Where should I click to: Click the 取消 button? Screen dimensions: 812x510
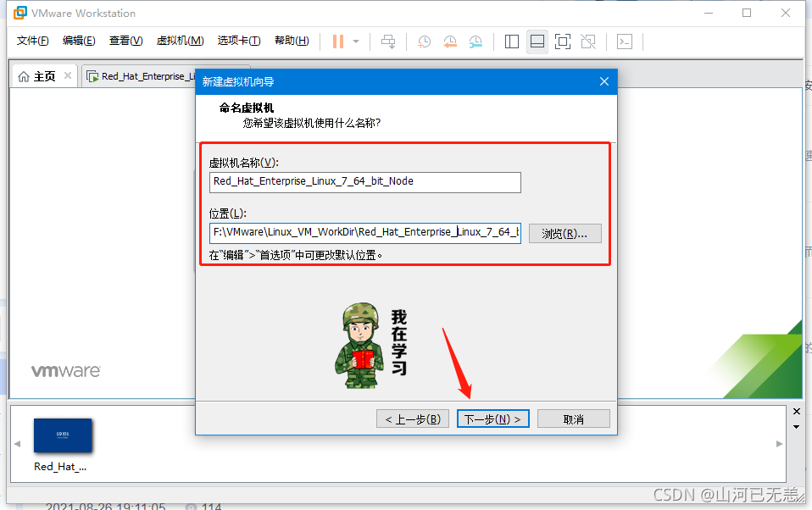click(573, 419)
